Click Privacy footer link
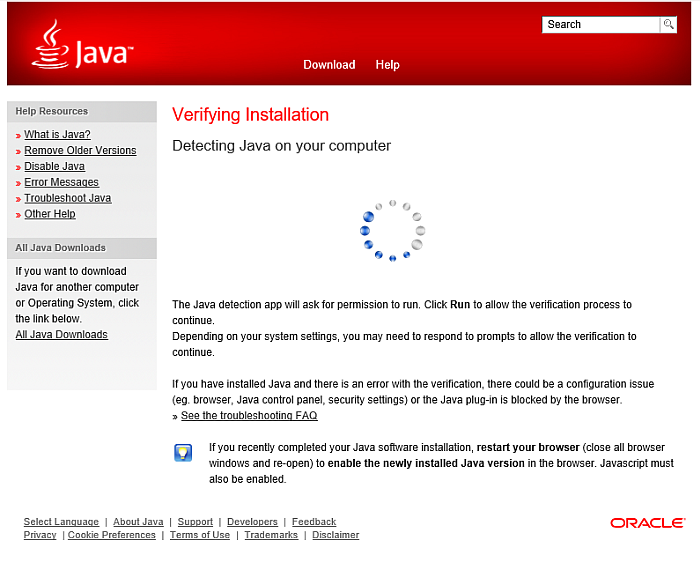Viewport: 700px width, 570px height. (40, 535)
